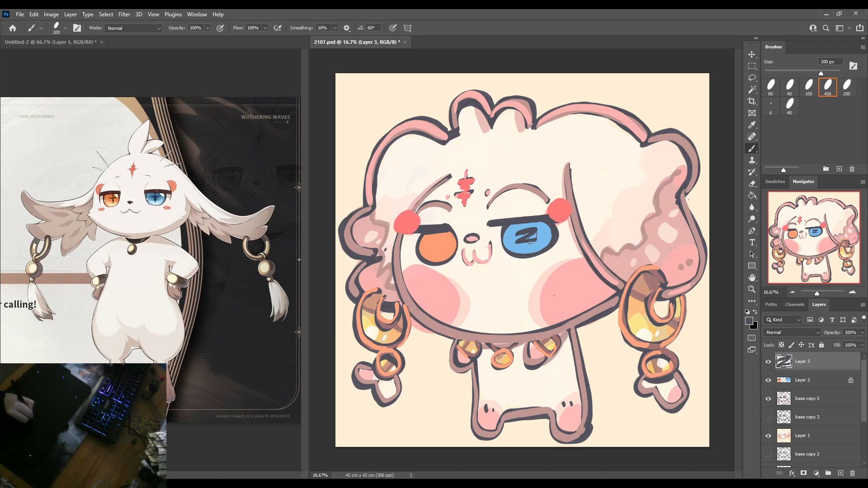
Task: Open the layer fx styles menu
Action: [792, 473]
